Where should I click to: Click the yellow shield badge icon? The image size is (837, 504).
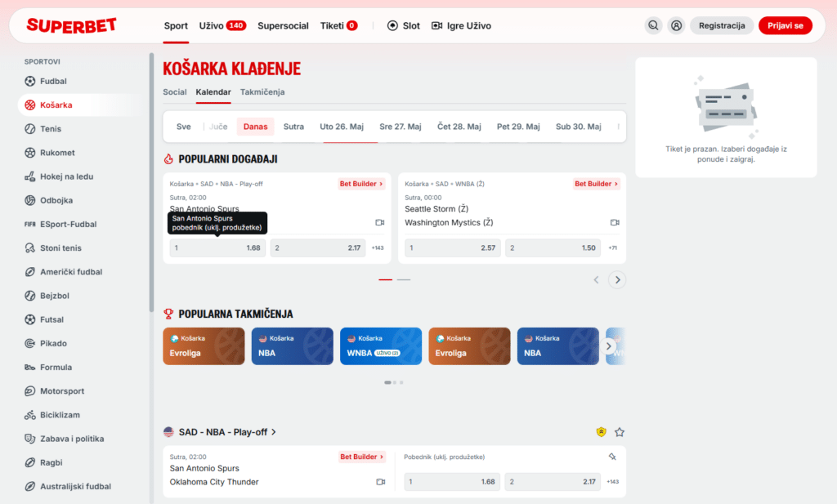point(601,432)
